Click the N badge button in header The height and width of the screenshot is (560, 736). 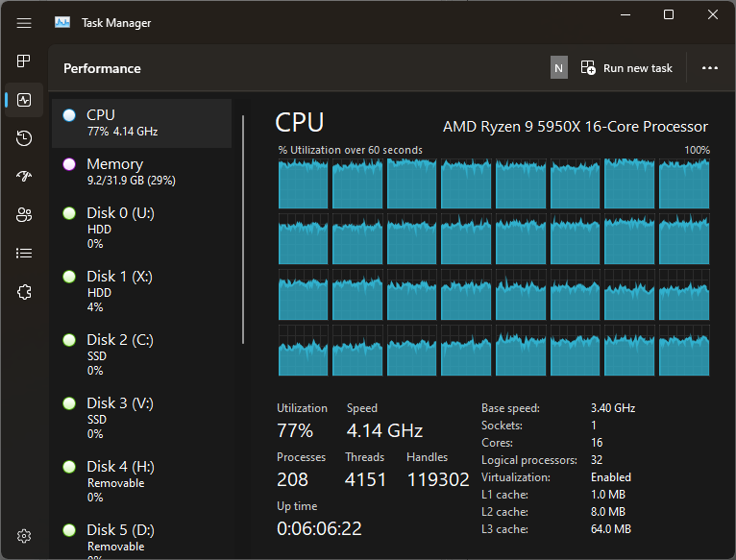[x=558, y=67]
